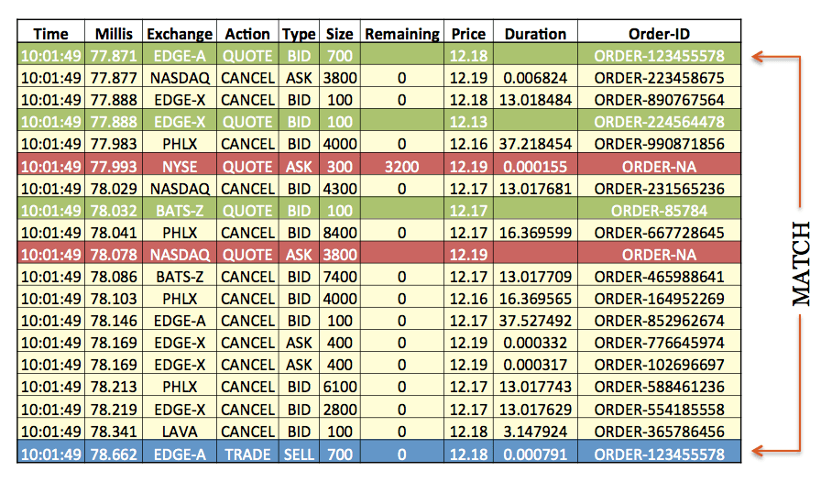Click Millis value 77.993

click(x=114, y=167)
